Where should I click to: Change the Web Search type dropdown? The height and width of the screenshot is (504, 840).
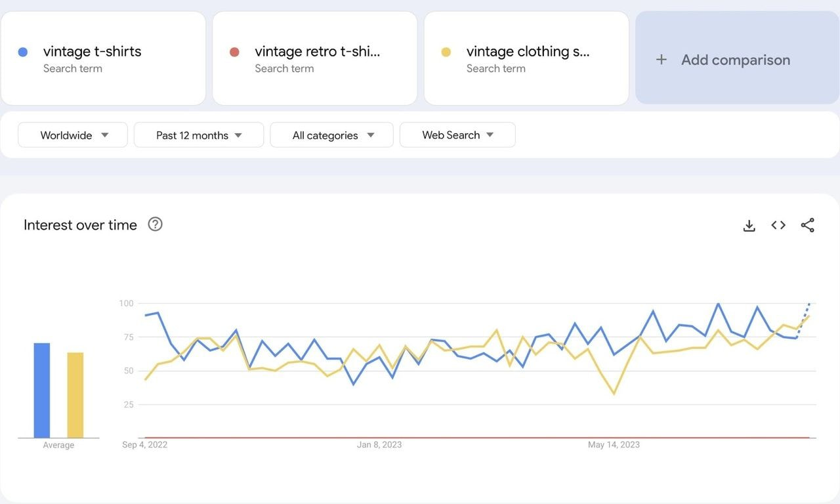click(457, 135)
